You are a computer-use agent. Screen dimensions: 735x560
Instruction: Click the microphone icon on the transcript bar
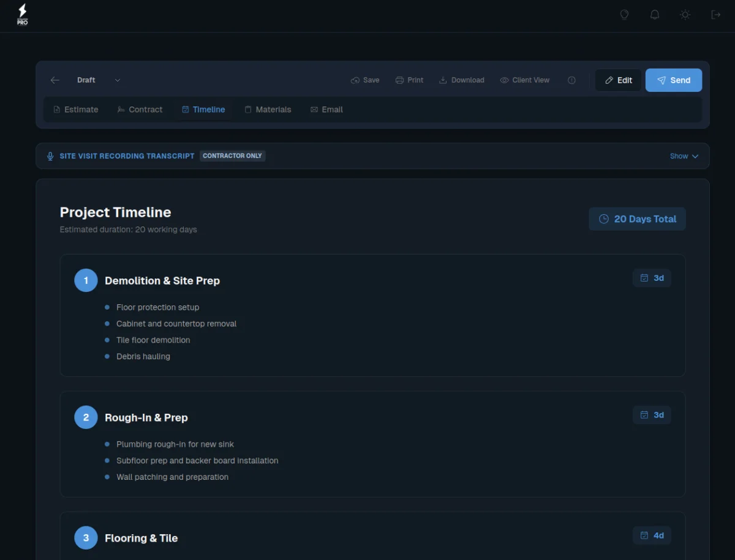[50, 155]
